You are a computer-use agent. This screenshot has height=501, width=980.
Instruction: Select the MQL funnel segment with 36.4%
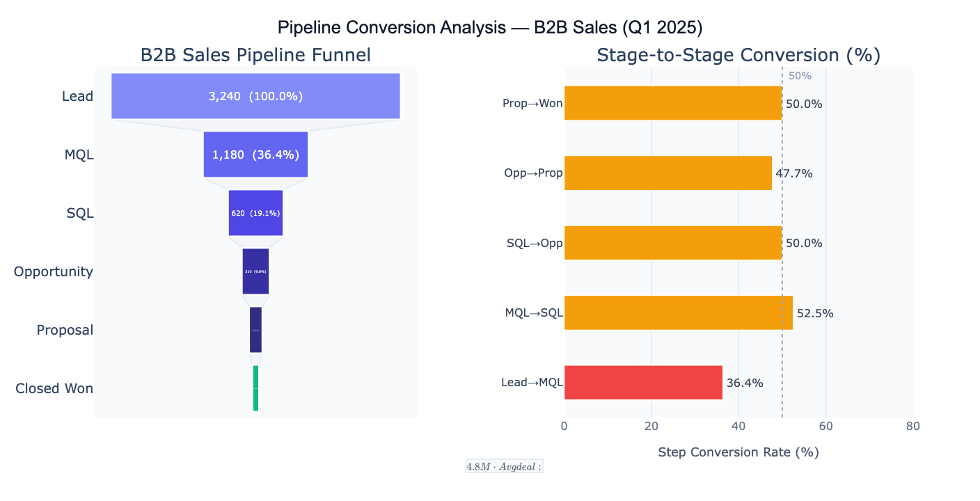pos(255,154)
